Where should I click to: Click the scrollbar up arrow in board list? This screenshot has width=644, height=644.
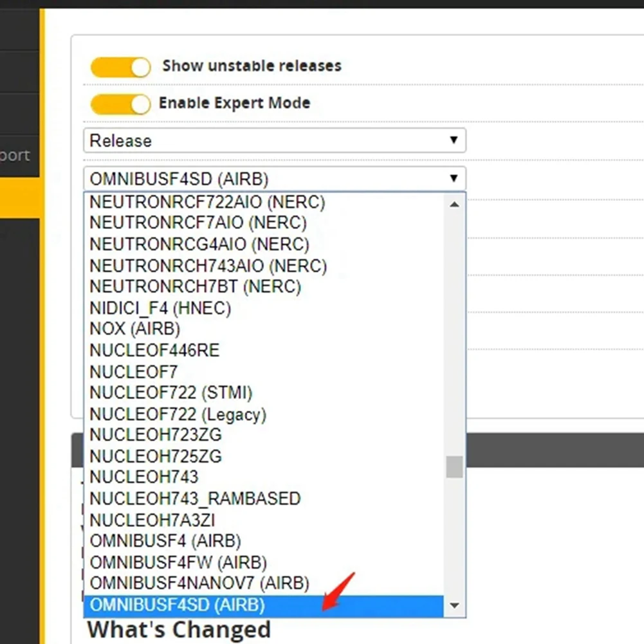[454, 204]
